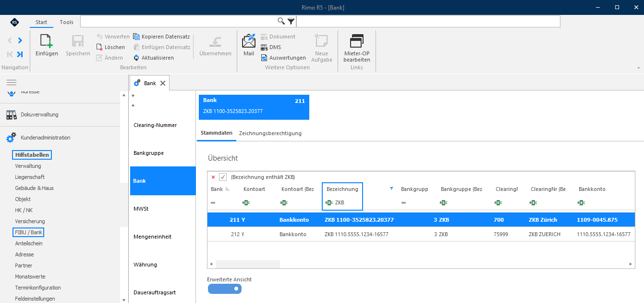The width and height of the screenshot is (644, 303).
Task: Select the Stammdaten tab
Action: (x=217, y=133)
